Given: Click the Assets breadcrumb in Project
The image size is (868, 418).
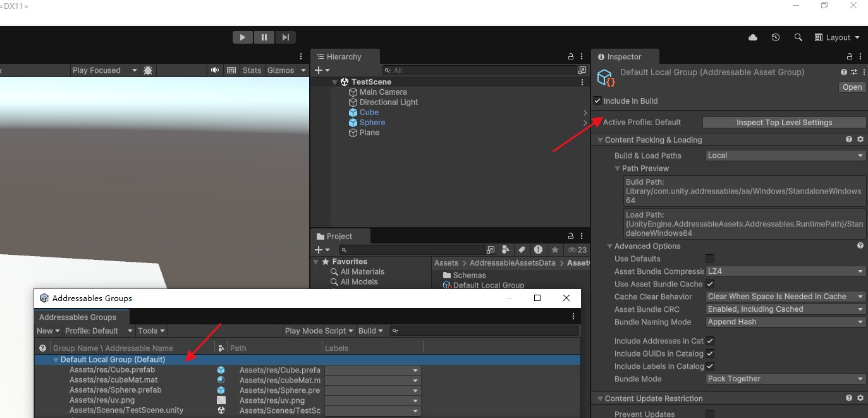Looking at the screenshot, I should (x=446, y=263).
